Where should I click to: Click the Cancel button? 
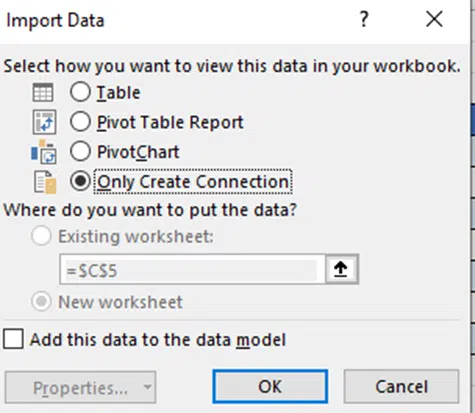(x=401, y=386)
